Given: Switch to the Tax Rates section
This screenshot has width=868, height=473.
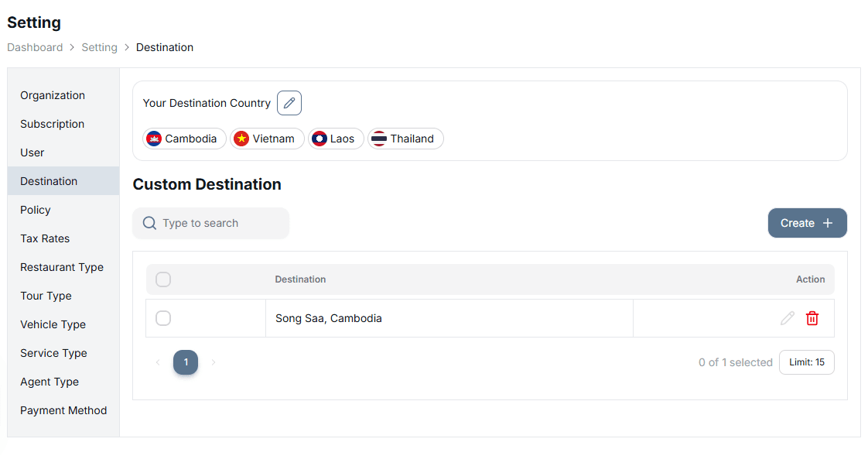Looking at the screenshot, I should pyautogui.click(x=43, y=238).
